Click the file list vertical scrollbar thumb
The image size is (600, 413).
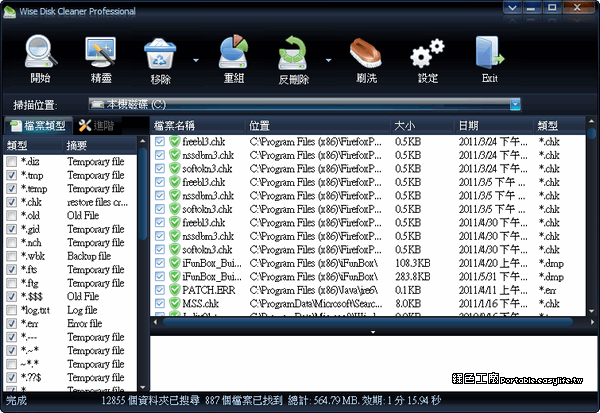pyautogui.click(x=591, y=134)
